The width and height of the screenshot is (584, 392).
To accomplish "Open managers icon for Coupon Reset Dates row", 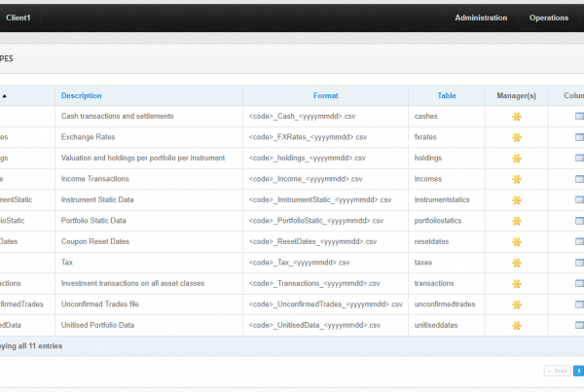I will pos(516,241).
